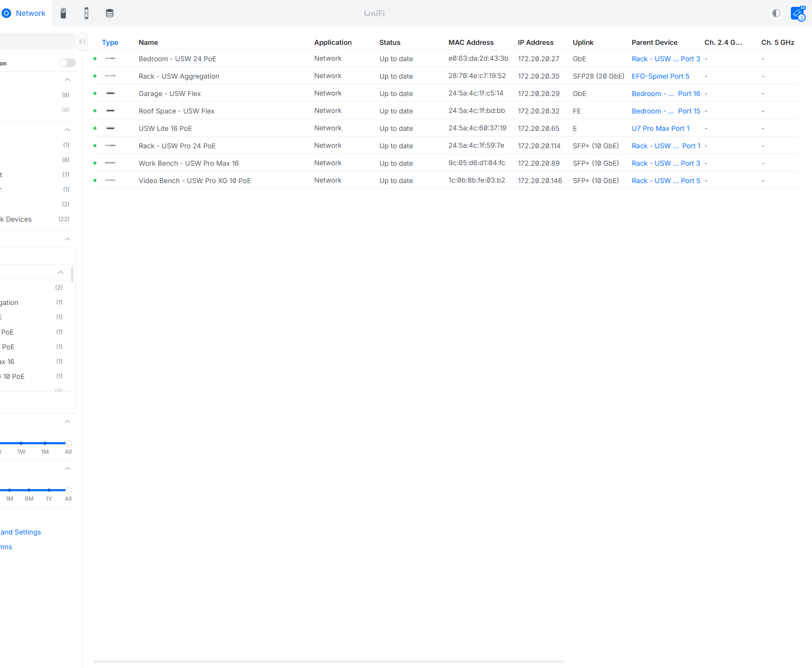Collapse the sidebar section with (8) and (0) counts
The width and height of the screenshot is (812, 668).
67,80
